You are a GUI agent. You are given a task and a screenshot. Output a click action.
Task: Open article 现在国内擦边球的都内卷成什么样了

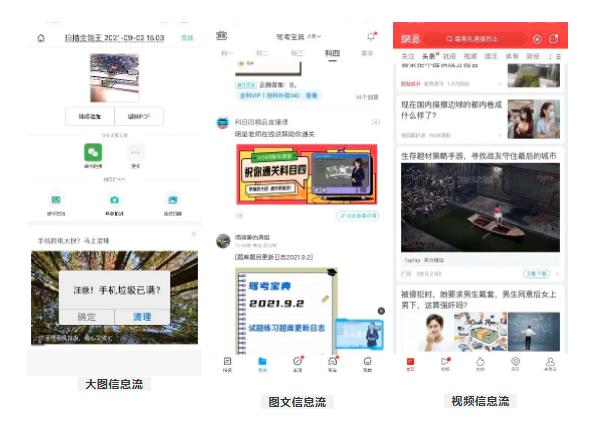point(452,110)
